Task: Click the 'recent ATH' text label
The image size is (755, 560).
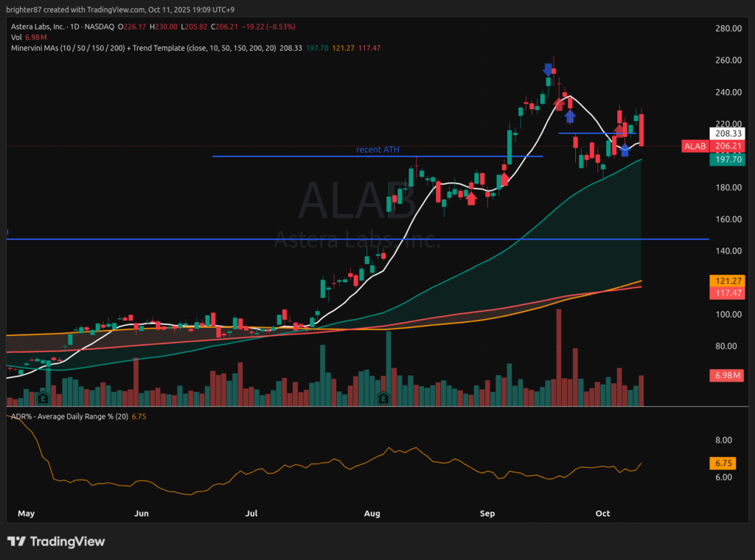Action: [x=378, y=150]
